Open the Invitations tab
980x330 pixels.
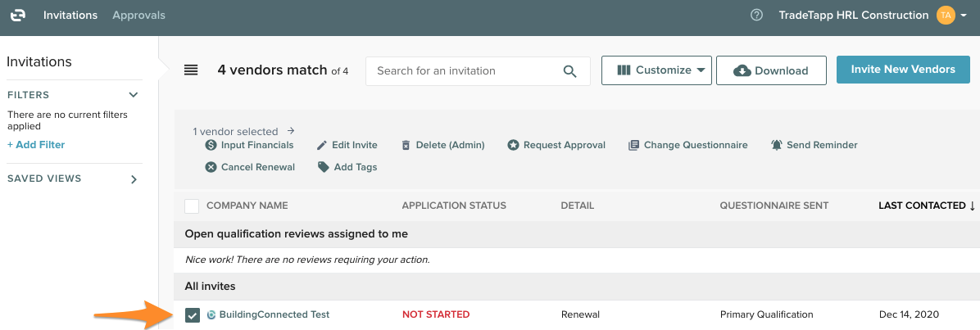[70, 16]
